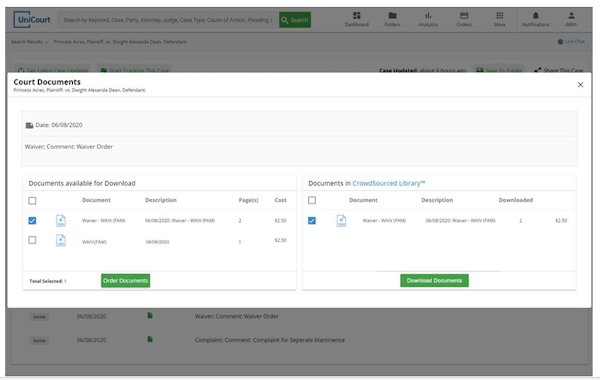Screen dimensions: 600x380
Task: Uncheck the Waiver - WAIV (FAM) download checkbox
Action: (32, 221)
